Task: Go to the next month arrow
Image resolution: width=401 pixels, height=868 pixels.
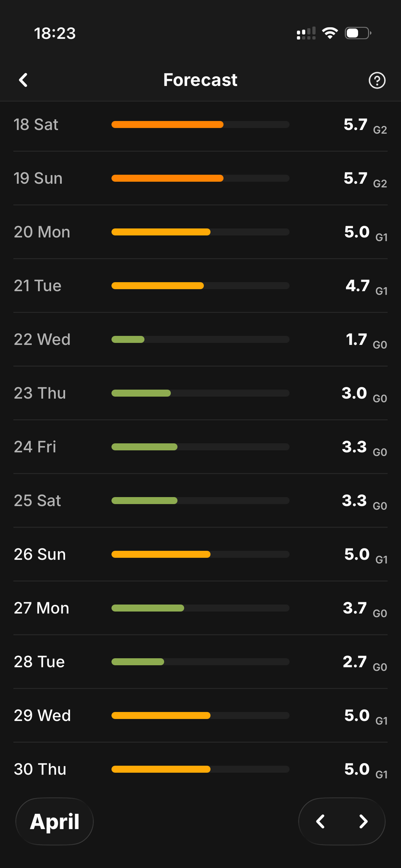Action: [x=363, y=821]
